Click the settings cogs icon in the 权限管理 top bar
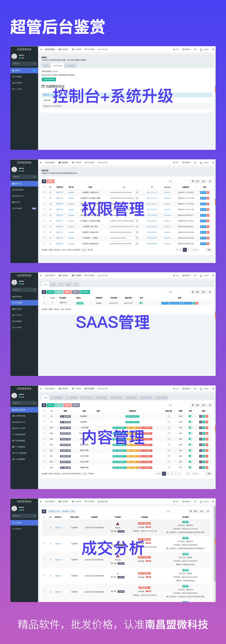Screen dimensions: 226x644 coord(213,162)
